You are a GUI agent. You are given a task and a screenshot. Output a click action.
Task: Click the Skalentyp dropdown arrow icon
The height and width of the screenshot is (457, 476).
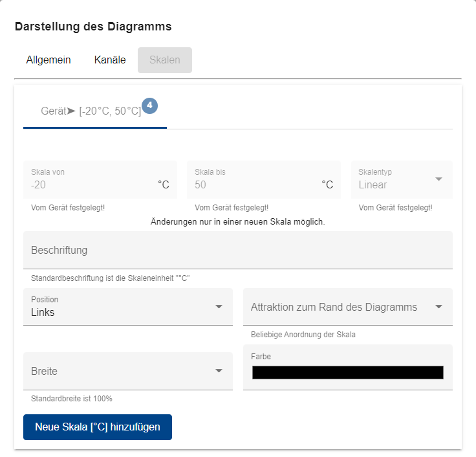(438, 179)
